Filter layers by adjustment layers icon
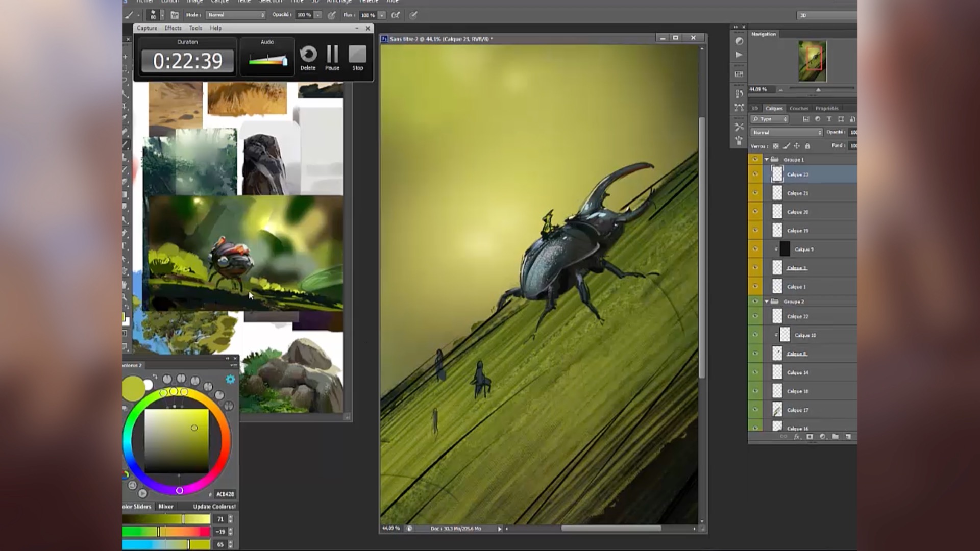The image size is (980, 551). 818,119
